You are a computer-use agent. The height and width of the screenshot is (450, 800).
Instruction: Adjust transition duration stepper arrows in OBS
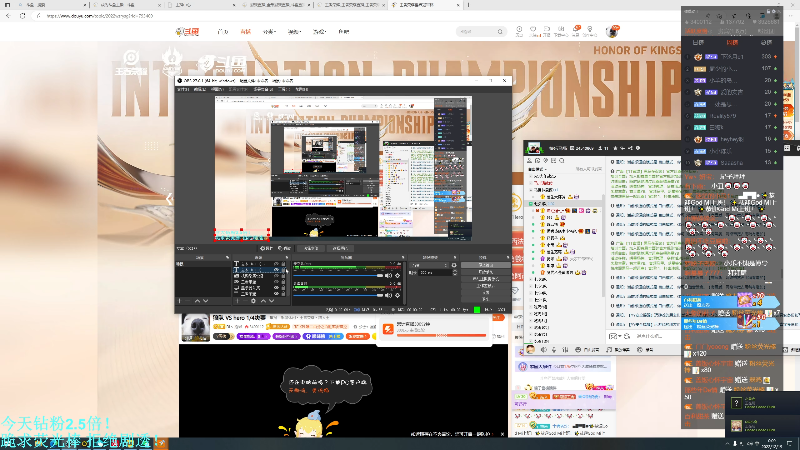[x=455, y=272]
